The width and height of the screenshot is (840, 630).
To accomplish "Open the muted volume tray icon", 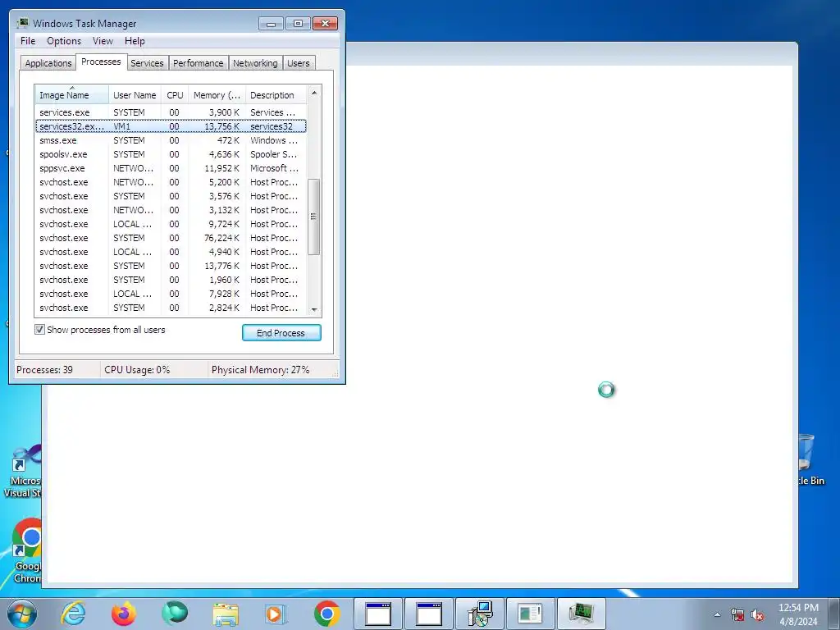I will tap(757, 615).
